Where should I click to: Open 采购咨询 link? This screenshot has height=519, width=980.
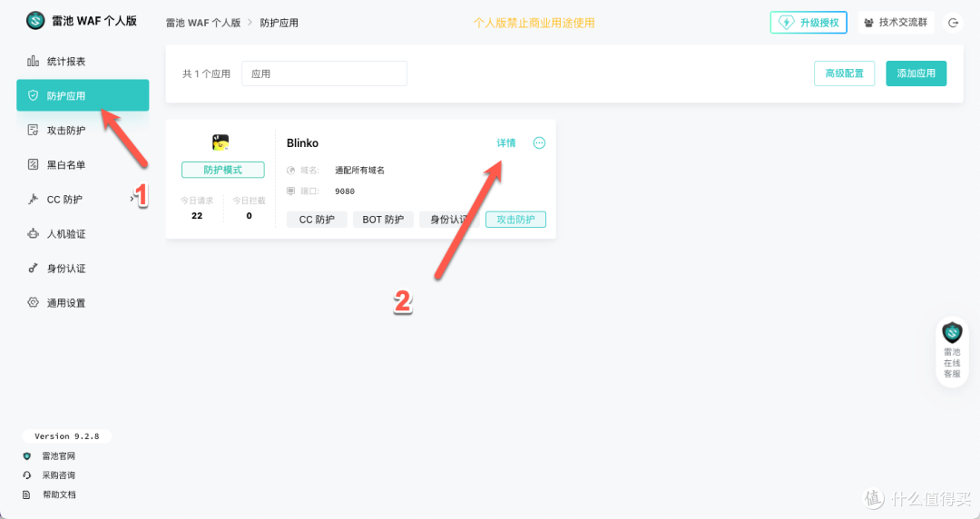click(x=59, y=475)
